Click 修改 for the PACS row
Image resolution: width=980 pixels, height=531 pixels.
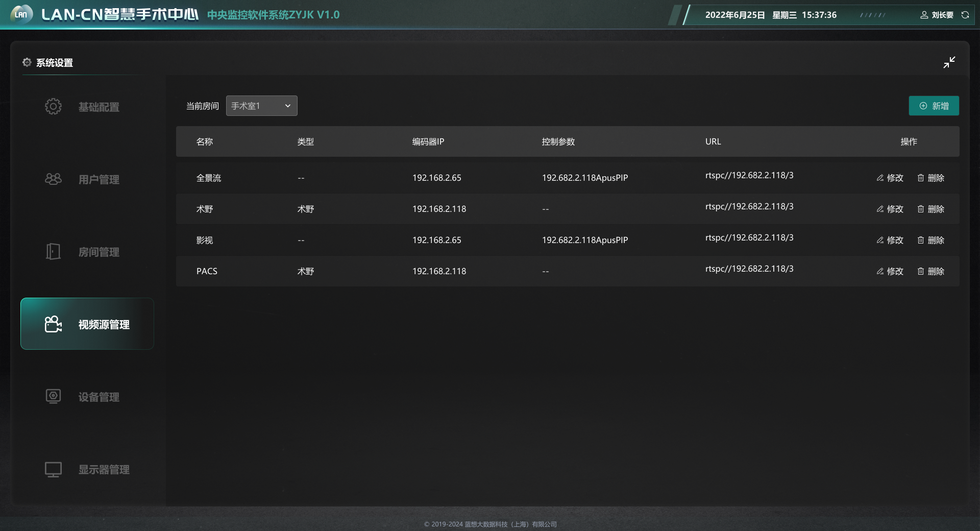pos(890,271)
